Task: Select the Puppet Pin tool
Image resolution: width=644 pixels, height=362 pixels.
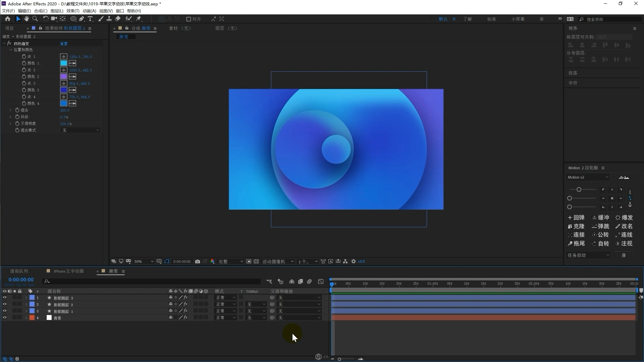Action: coord(139,19)
